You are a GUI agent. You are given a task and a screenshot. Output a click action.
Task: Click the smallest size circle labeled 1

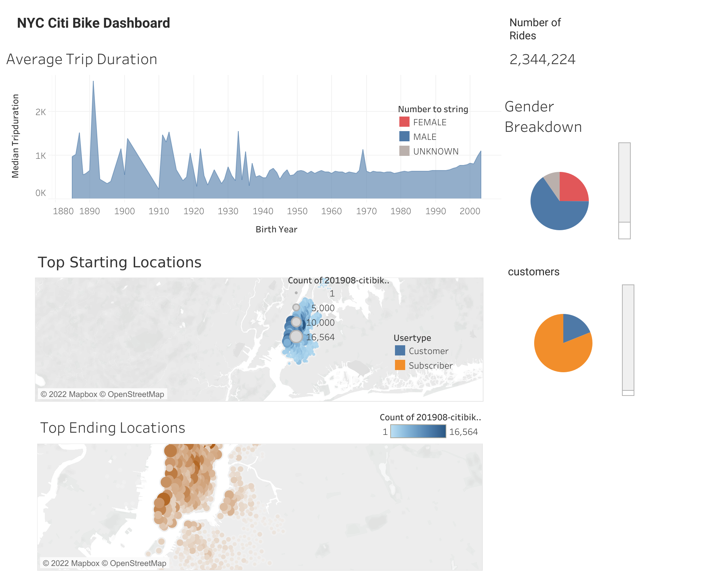point(297,293)
